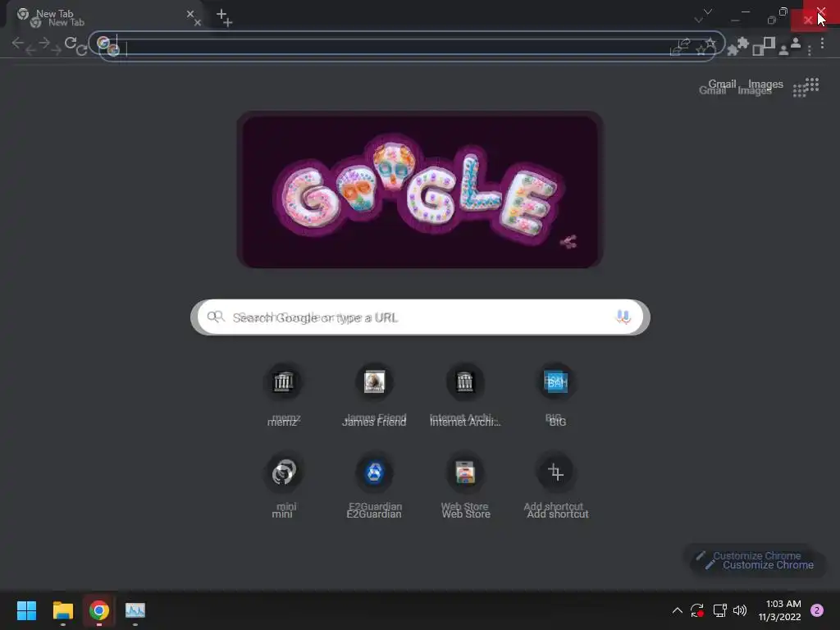The height and width of the screenshot is (630, 840).
Task: Bookmark this tab with the star icon
Action: 710,43
